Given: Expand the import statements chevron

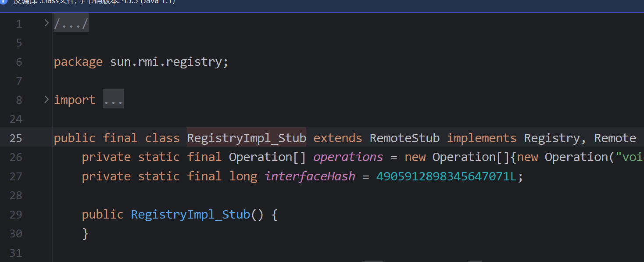Looking at the screenshot, I should [47, 100].
